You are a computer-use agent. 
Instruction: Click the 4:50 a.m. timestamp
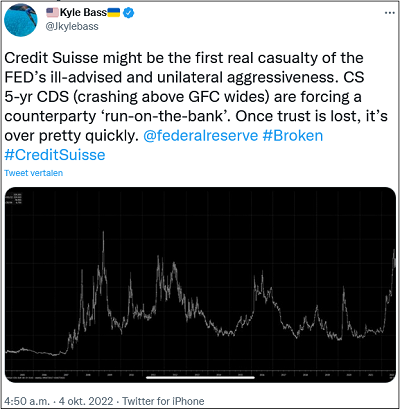(27, 401)
